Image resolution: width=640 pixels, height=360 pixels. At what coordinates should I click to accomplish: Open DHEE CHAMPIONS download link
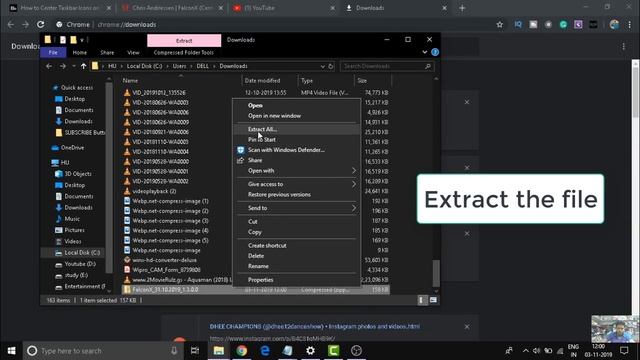(315, 327)
